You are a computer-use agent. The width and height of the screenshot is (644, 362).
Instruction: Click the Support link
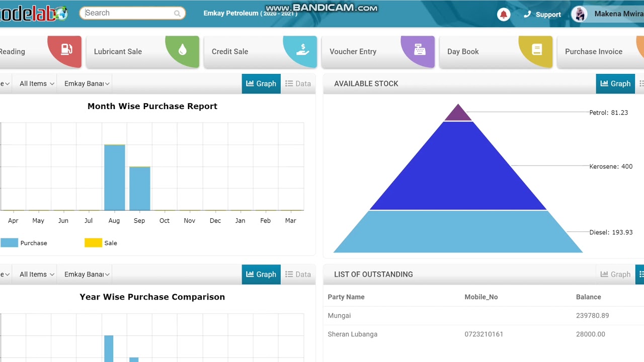[x=548, y=15]
